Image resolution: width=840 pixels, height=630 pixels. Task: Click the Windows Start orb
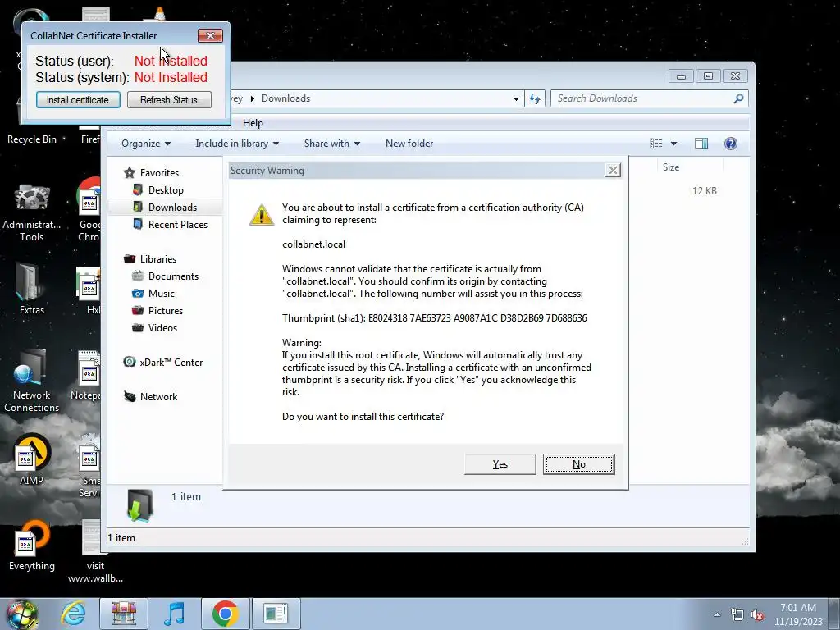(x=21, y=614)
